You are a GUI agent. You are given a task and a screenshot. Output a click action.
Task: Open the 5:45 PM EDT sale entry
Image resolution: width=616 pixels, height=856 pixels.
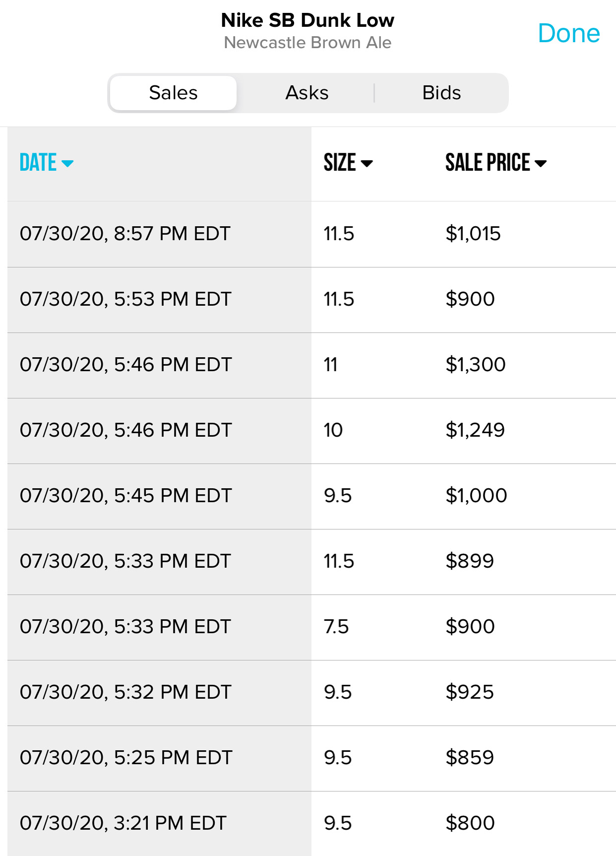point(311,496)
